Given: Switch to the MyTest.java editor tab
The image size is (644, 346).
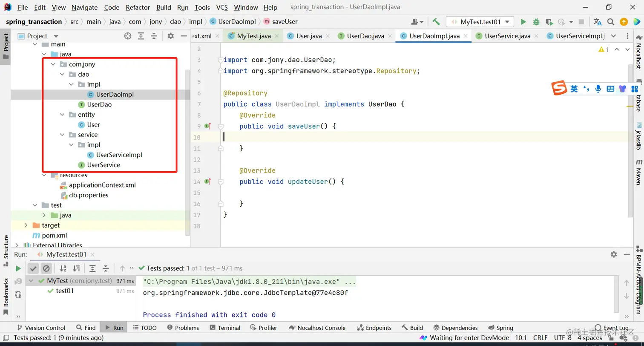Looking at the screenshot, I should [254, 36].
